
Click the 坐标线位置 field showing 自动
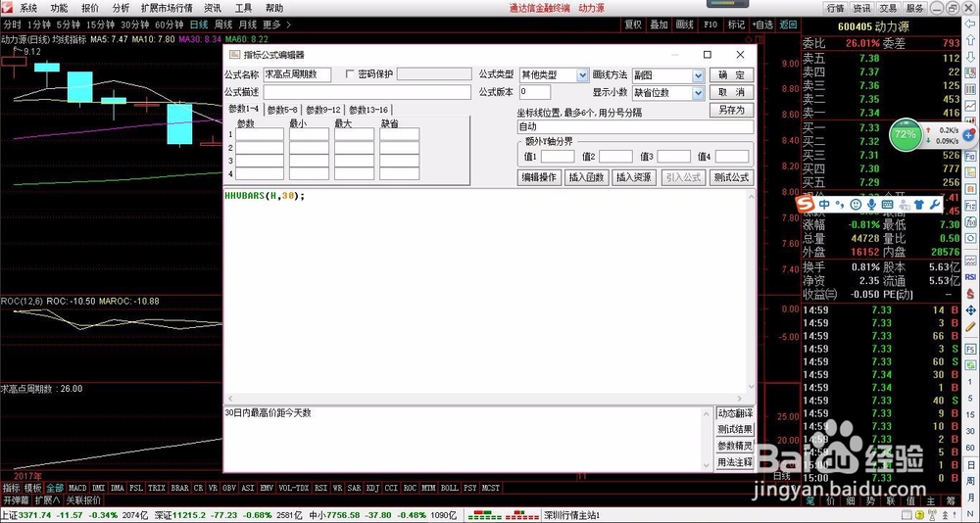coord(636,127)
